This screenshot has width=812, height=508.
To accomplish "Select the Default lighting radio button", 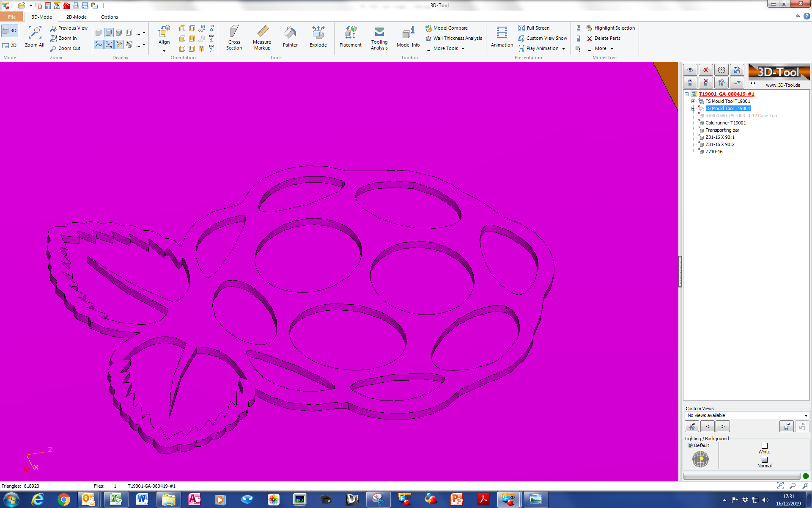I will (x=690, y=445).
